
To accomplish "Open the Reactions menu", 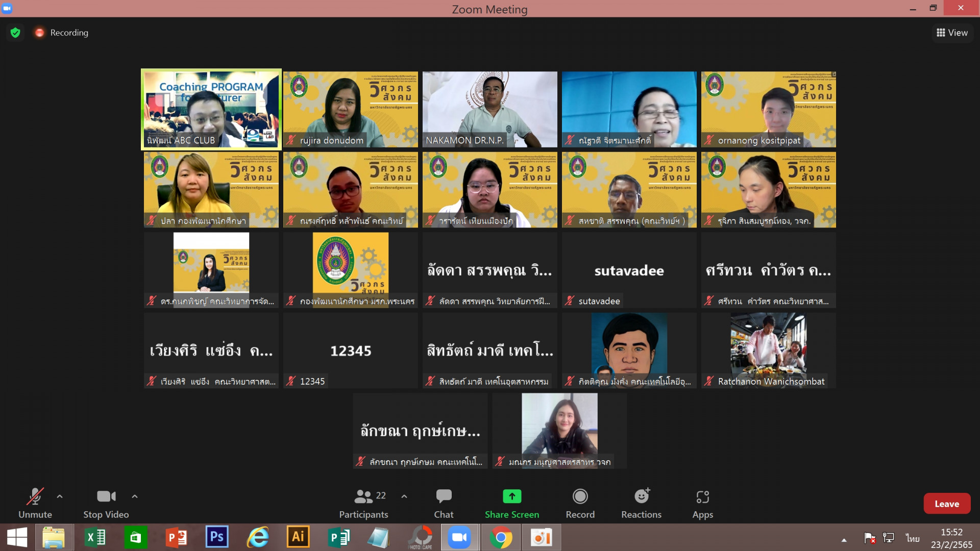I will point(642,503).
